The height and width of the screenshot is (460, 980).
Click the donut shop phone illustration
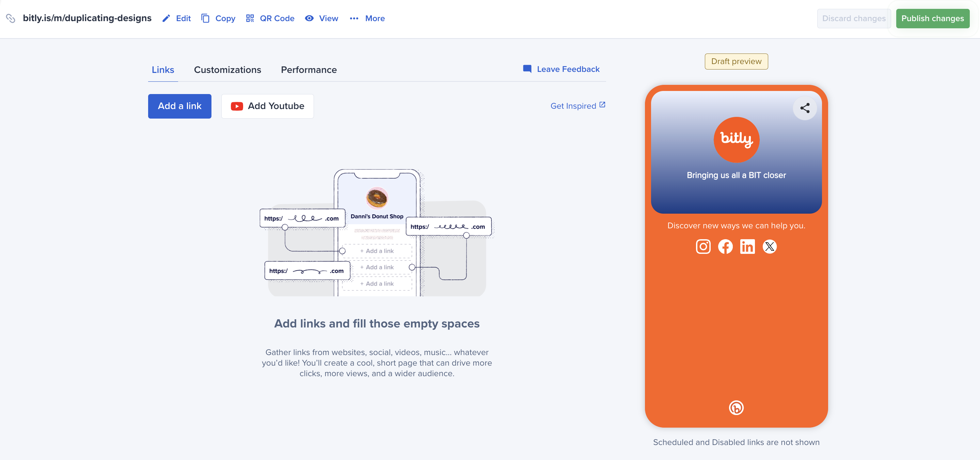pyautogui.click(x=377, y=232)
